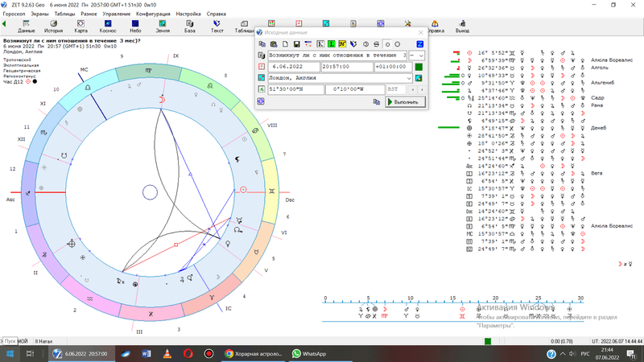Image resolution: width=644 pixels, height=362 pixels.
Task: Click the save floppy disk icon in dialog
Action: 297,43
